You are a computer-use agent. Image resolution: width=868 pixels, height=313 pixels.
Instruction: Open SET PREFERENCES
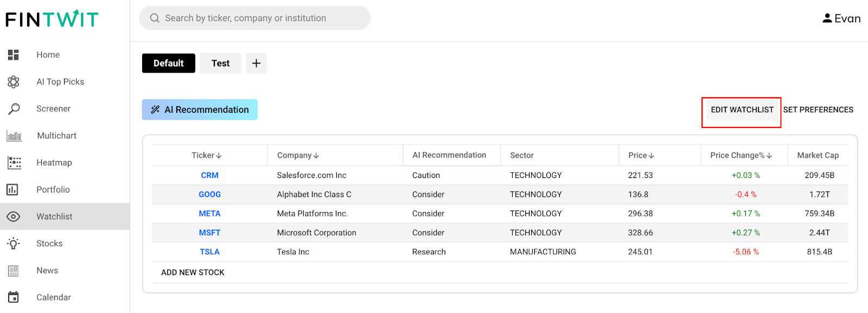point(818,110)
